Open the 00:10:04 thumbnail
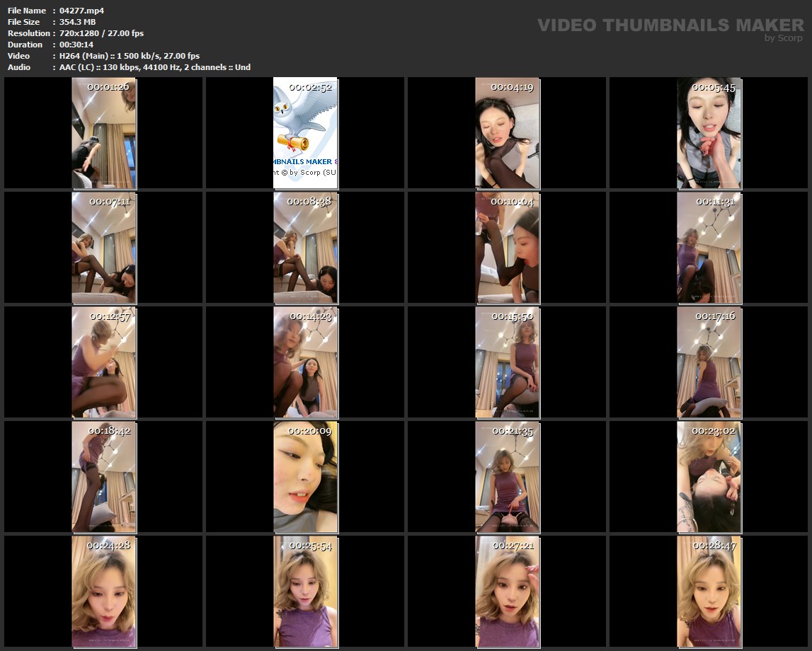The height and width of the screenshot is (651, 812). click(507, 248)
